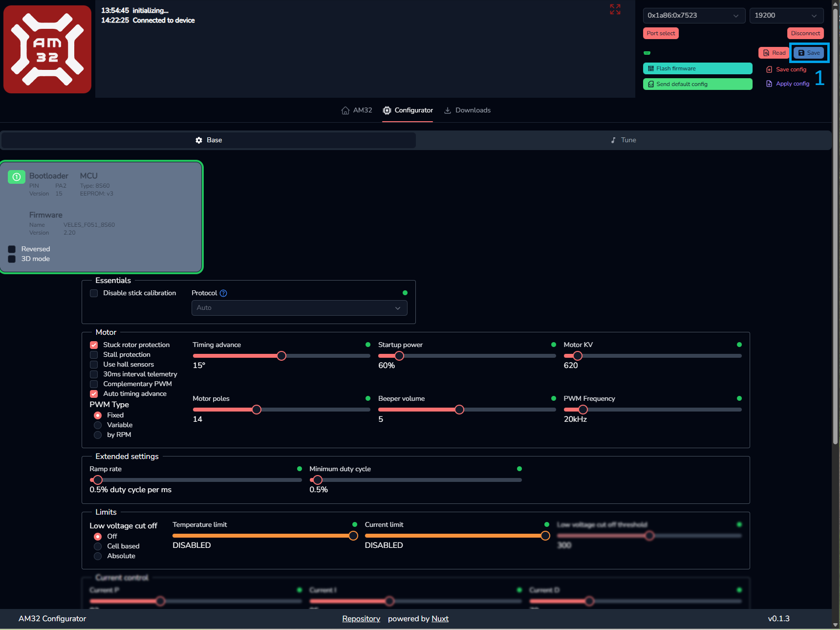Screen dimensions: 840x630
Task: Expand the log panel with fullscreen icon
Action: pyautogui.click(x=615, y=9)
